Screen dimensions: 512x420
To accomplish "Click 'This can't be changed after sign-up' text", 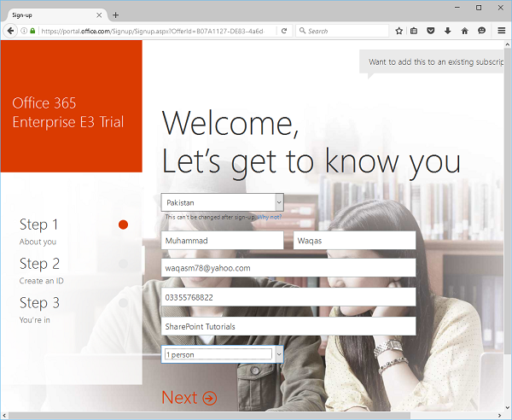I will point(210,217).
